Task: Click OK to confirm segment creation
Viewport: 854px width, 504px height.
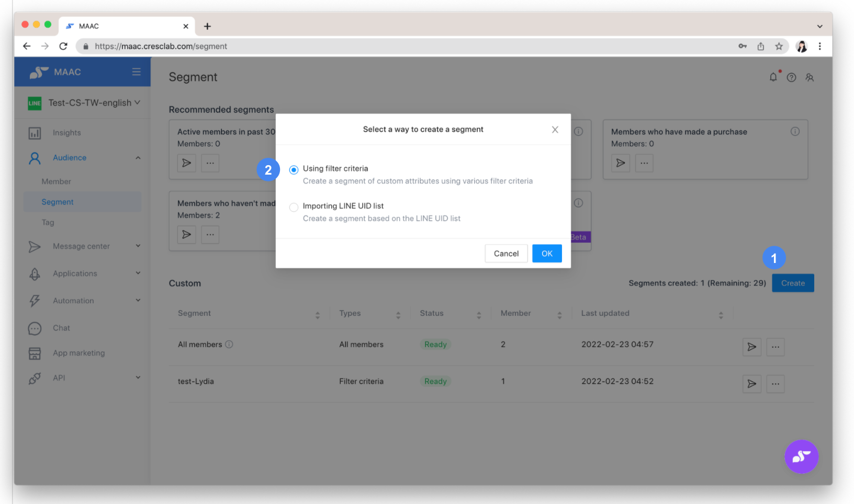Action: [547, 254]
